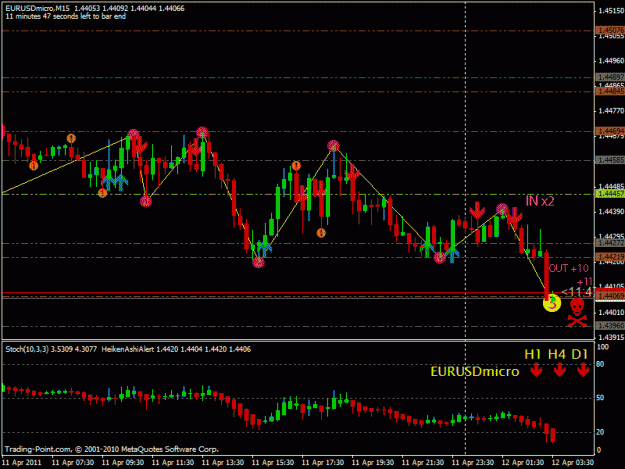The width and height of the screenshot is (625, 469).
Task: Select the pink swing-high marker at the 17:30 peak
Action: tap(333, 146)
